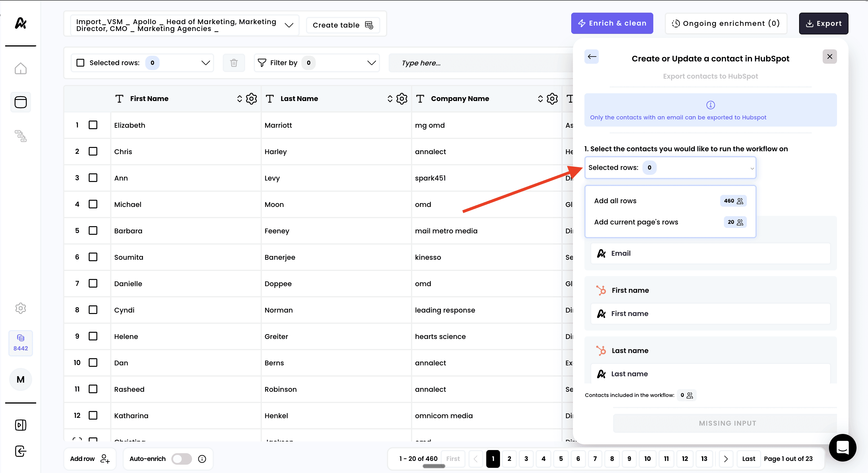The height and width of the screenshot is (473, 868).
Task: Check the select-all rows checkbox
Action: click(x=80, y=63)
